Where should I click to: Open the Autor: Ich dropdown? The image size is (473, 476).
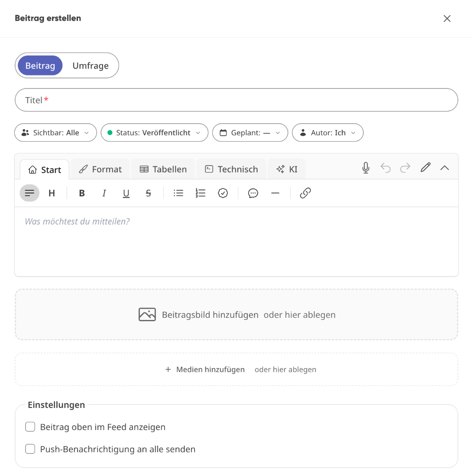pyautogui.click(x=327, y=133)
